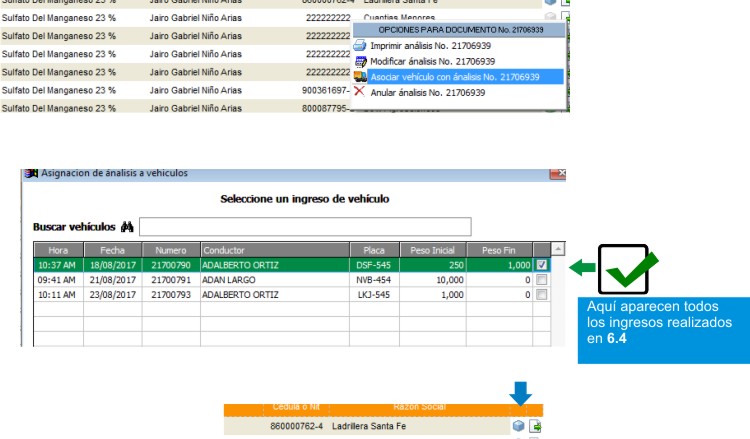Viewport: 750px width, 439px height.
Task: Click the blue cube icon in Ladrillera Santa Fe row
Action: click(x=518, y=426)
